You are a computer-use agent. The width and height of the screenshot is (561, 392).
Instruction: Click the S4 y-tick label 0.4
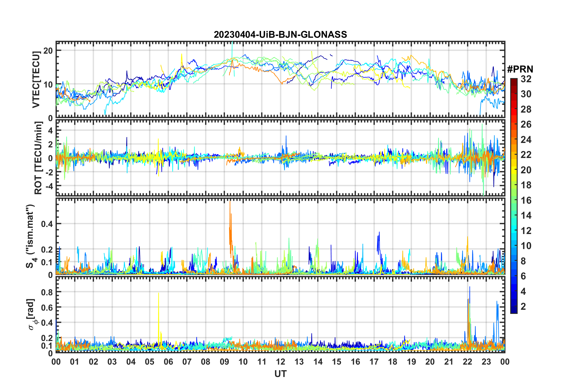pos(47,224)
